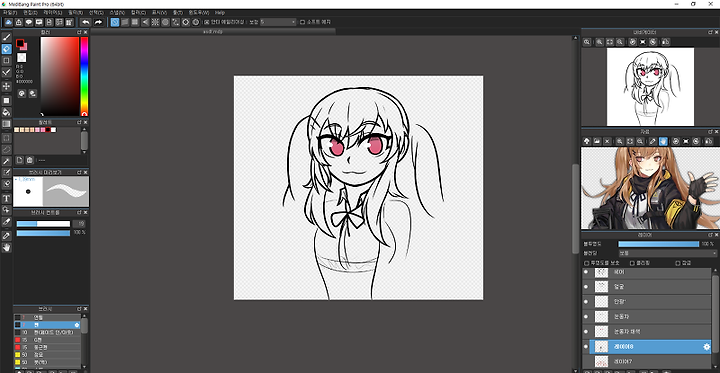Select the transparent color swatch
Screen dimensions: 720x373
(x=22, y=57)
